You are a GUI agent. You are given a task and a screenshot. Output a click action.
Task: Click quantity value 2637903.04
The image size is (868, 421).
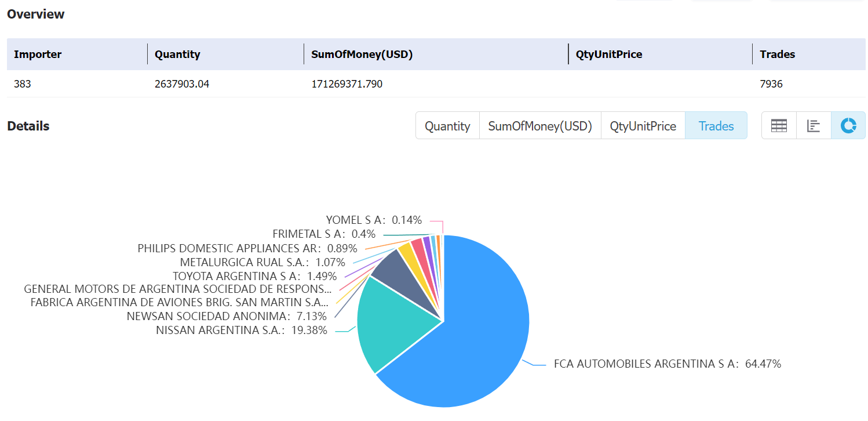(x=182, y=84)
